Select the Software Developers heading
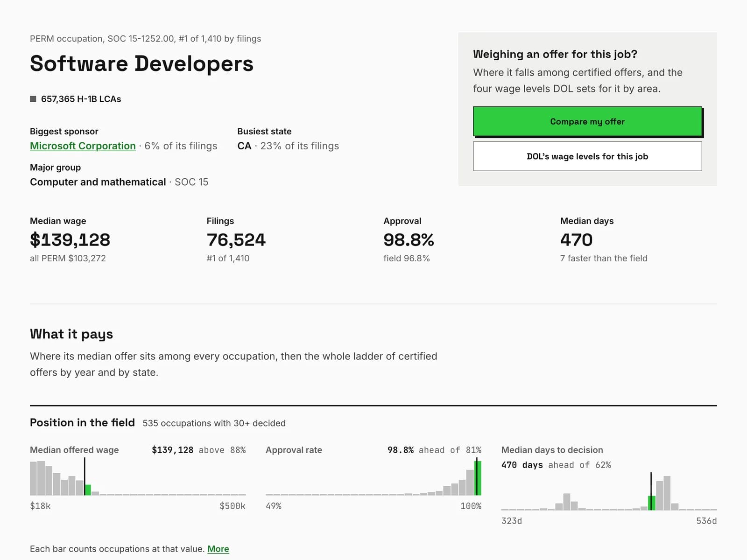Viewport: 747px width, 560px height. pyautogui.click(x=141, y=63)
